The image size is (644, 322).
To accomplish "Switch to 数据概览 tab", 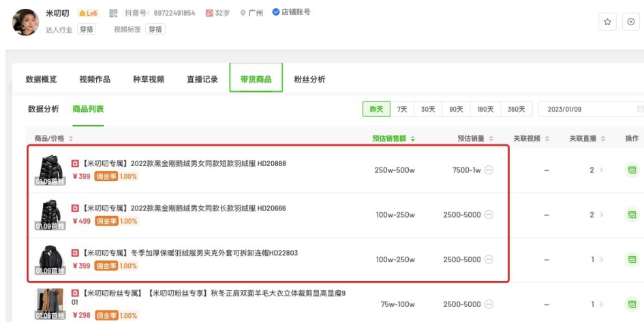I will coord(41,80).
